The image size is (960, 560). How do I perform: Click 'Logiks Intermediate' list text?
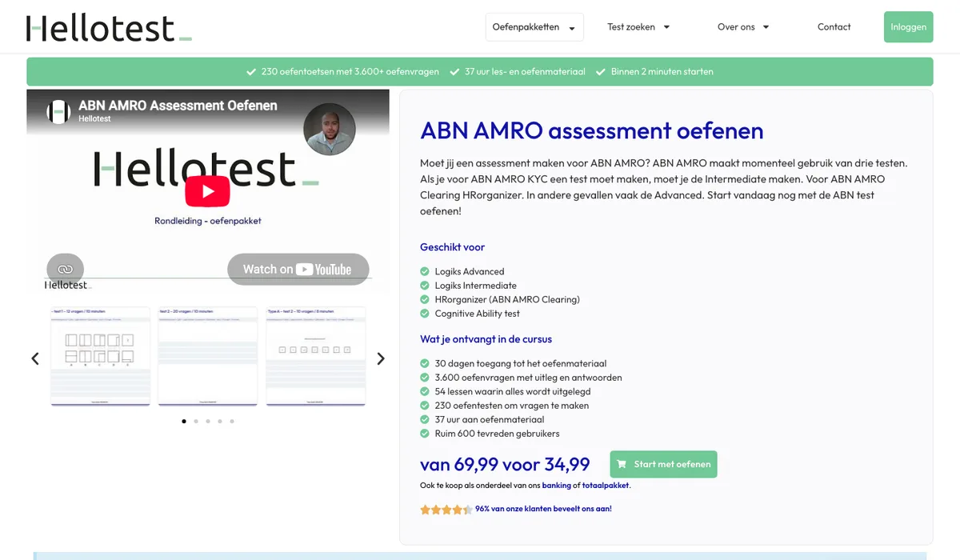point(476,286)
